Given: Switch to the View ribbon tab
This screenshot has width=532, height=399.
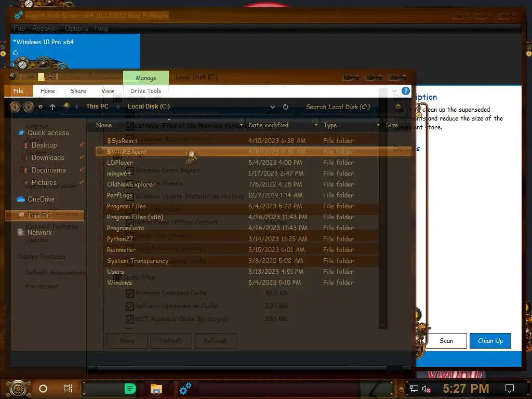Looking at the screenshot, I should tap(108, 91).
